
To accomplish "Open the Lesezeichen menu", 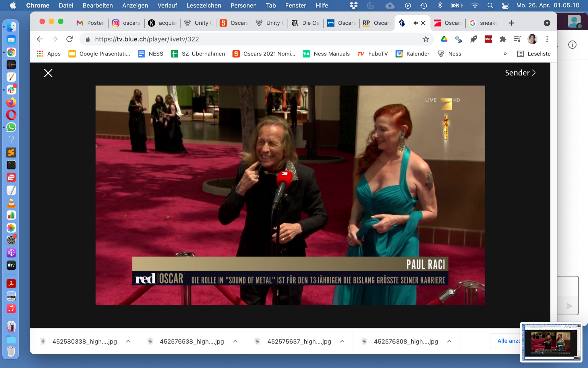I will 204,5.
